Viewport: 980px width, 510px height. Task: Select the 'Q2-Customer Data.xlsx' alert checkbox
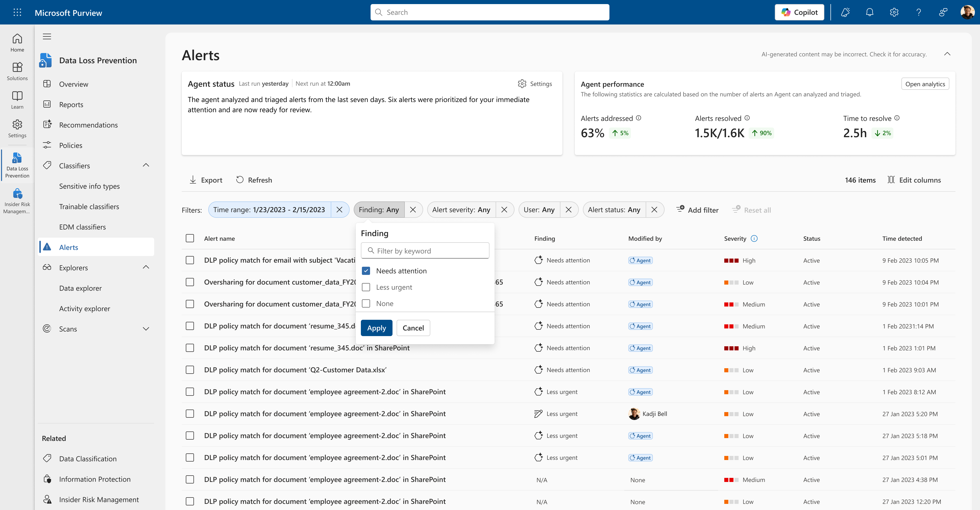190,370
